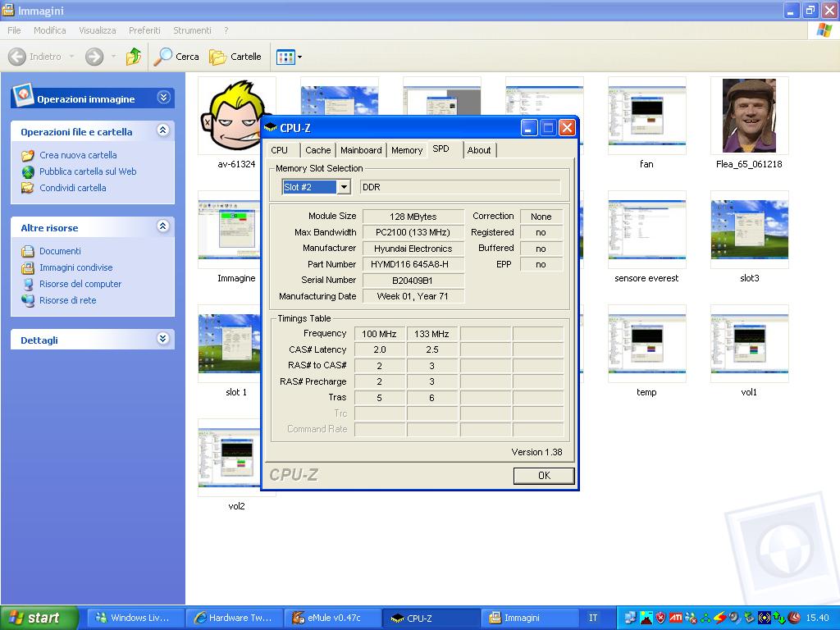
Task: Open the Visualizza menu
Action: click(x=98, y=30)
